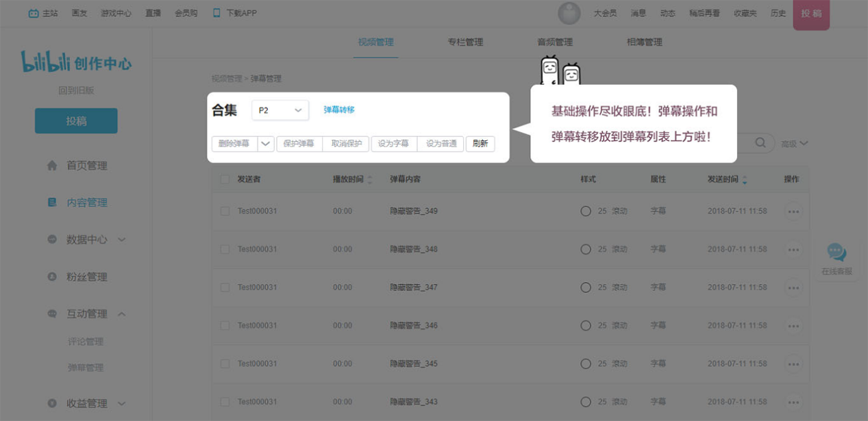
Task: Collapse the 互动管理 sidebar chevron
Action: 122,314
